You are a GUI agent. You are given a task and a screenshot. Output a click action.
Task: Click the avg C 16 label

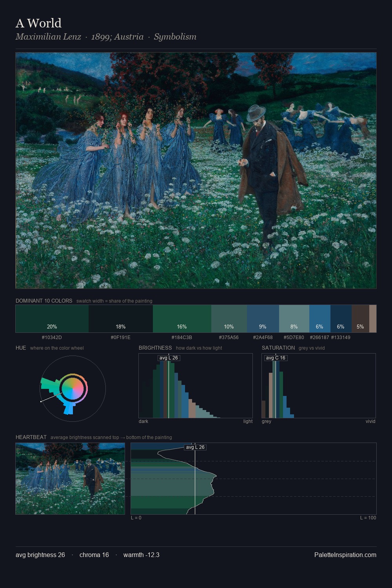pos(276,358)
